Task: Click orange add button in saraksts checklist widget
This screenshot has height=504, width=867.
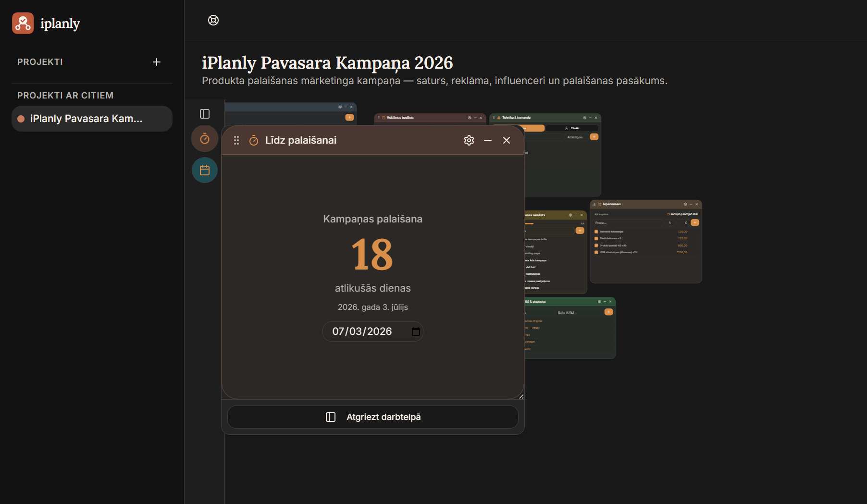Action: pos(580,231)
